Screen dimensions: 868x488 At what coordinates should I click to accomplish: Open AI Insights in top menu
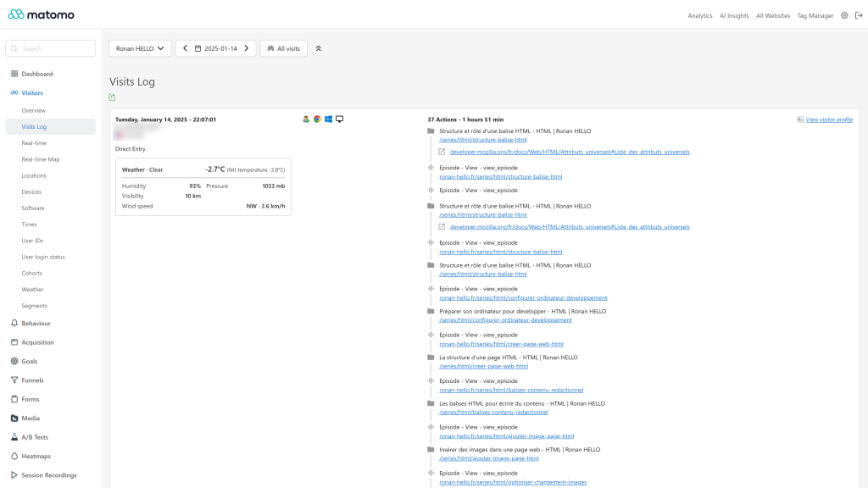coord(734,15)
